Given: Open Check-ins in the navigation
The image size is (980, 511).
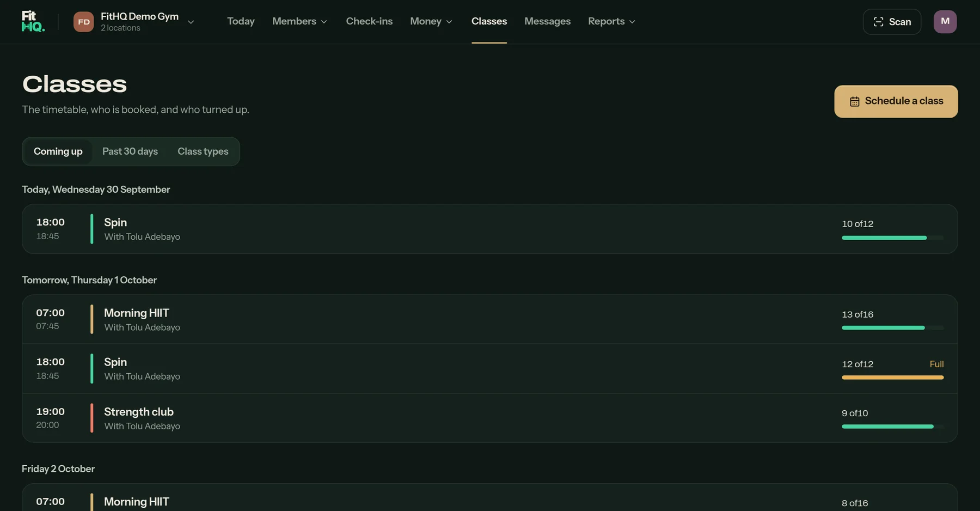Looking at the screenshot, I should 369,21.
